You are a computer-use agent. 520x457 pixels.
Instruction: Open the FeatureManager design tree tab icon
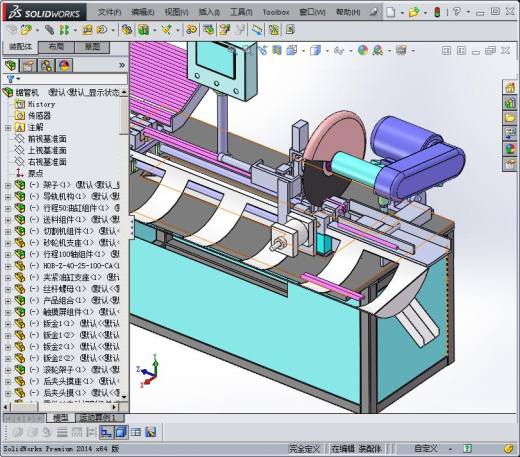[11, 66]
